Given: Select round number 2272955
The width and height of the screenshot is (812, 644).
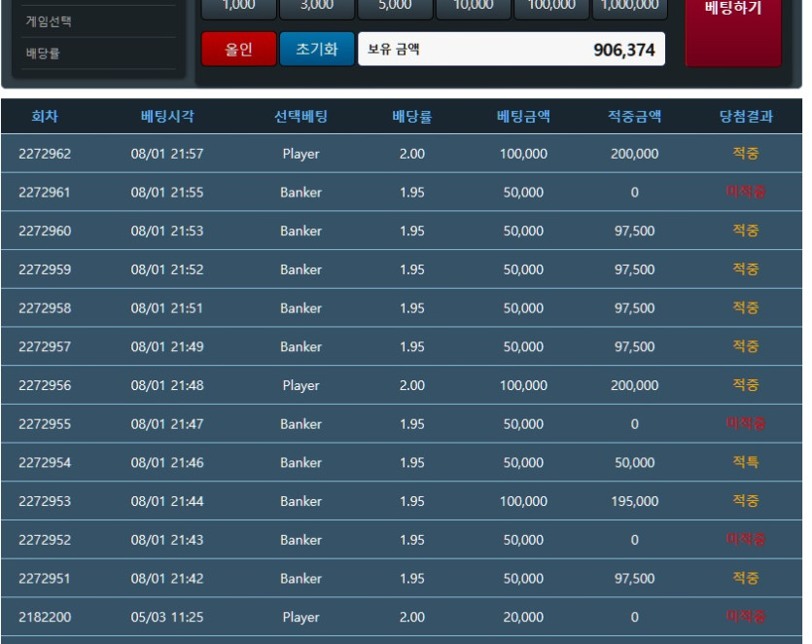Looking at the screenshot, I should (x=45, y=424).
